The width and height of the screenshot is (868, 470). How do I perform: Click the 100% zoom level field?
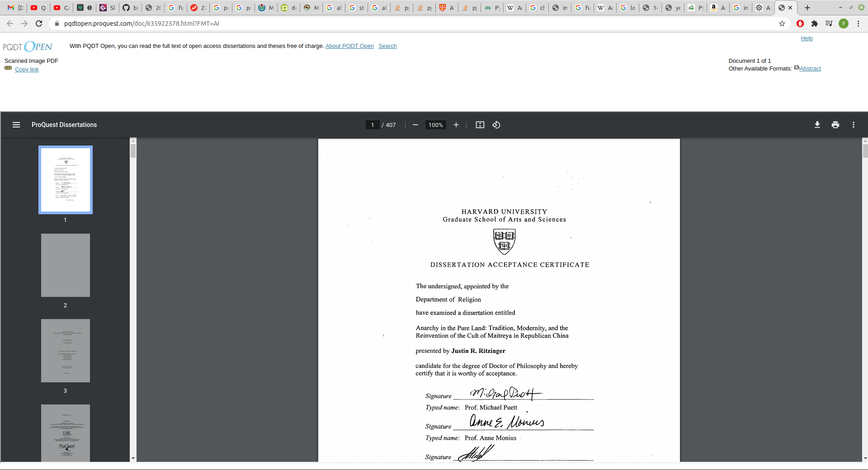[x=436, y=125]
